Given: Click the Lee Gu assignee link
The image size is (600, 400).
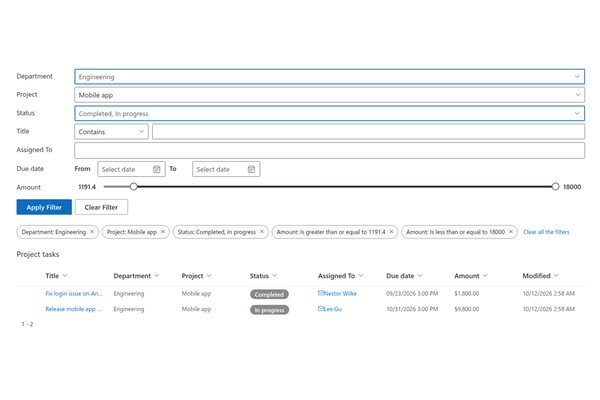Looking at the screenshot, I should tap(333, 309).
